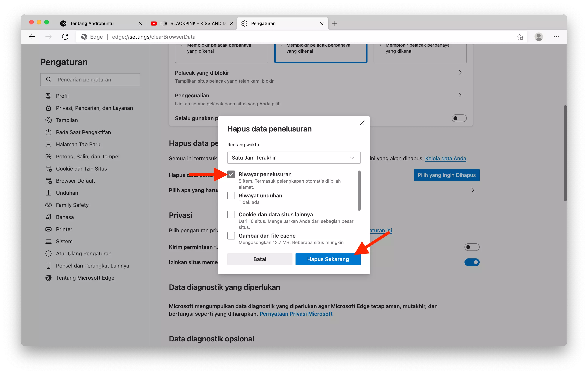Viewport: 588px width, 374px height.
Task: Uncheck the Riwayat penelusuran checkbox
Action: (x=231, y=174)
